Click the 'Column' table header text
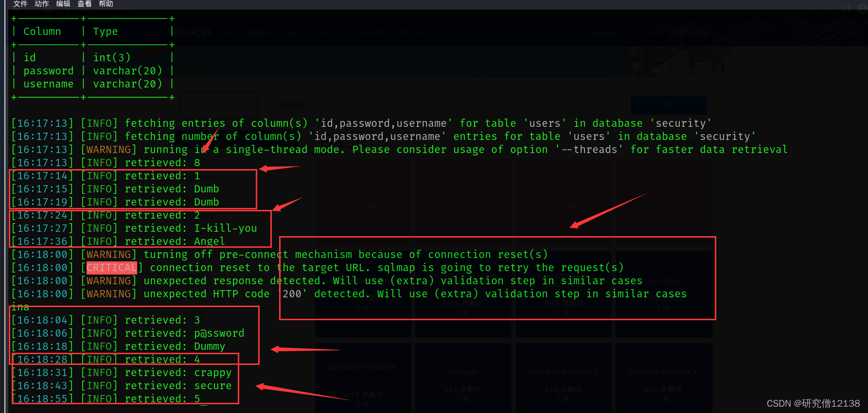The width and height of the screenshot is (868, 413). [x=42, y=32]
